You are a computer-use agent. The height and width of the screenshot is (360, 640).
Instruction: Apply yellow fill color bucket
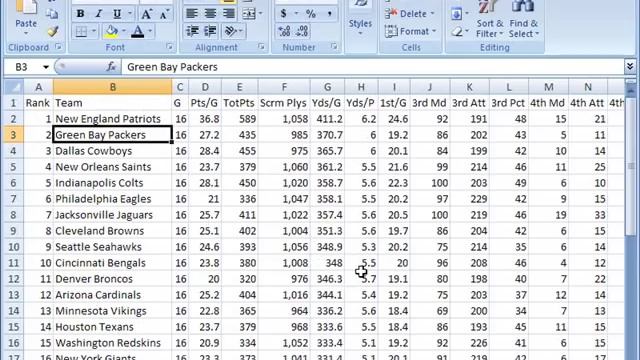[111, 31]
